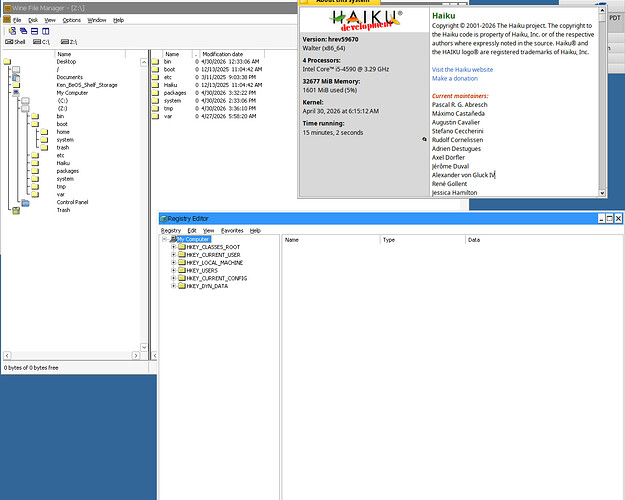Maximize the Registry Editor window
This screenshot has height=500, width=625.
click(609, 219)
